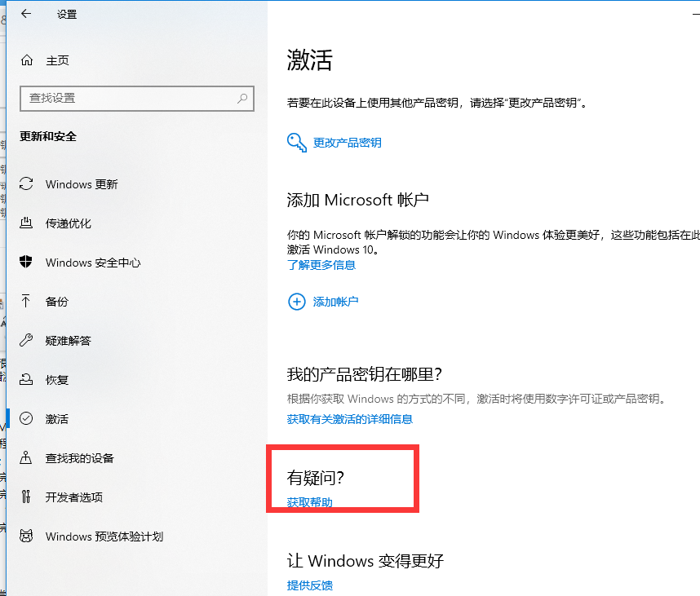The width and height of the screenshot is (700, 596).
Task: Click the product key icon
Action: tap(296, 143)
